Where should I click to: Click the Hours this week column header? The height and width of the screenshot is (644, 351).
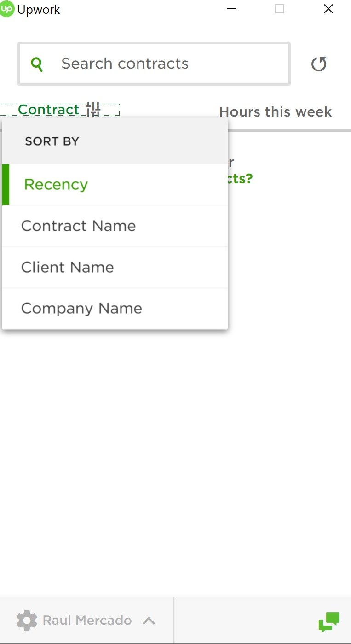(275, 111)
